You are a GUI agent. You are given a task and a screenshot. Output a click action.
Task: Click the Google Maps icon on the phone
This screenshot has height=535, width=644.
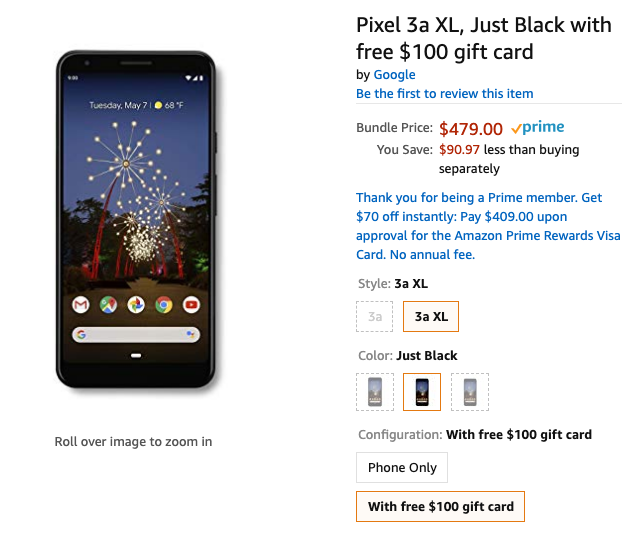click(108, 304)
